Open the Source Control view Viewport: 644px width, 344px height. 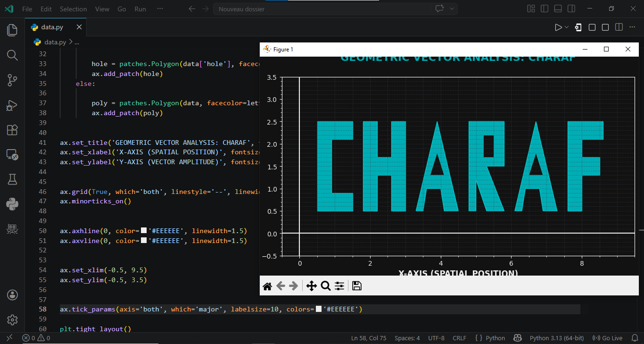[12, 80]
